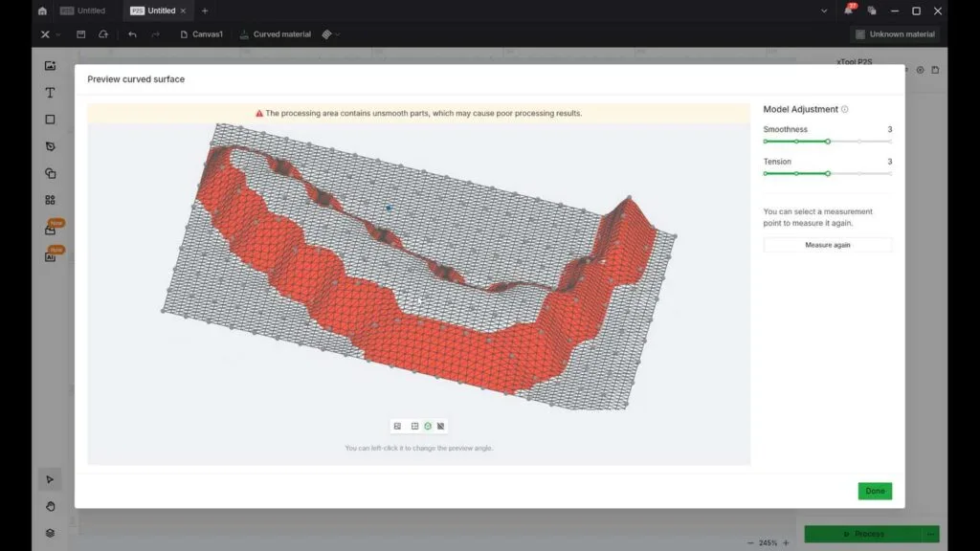This screenshot has height=551, width=980.
Task: Click the Measure again button
Action: (x=827, y=245)
